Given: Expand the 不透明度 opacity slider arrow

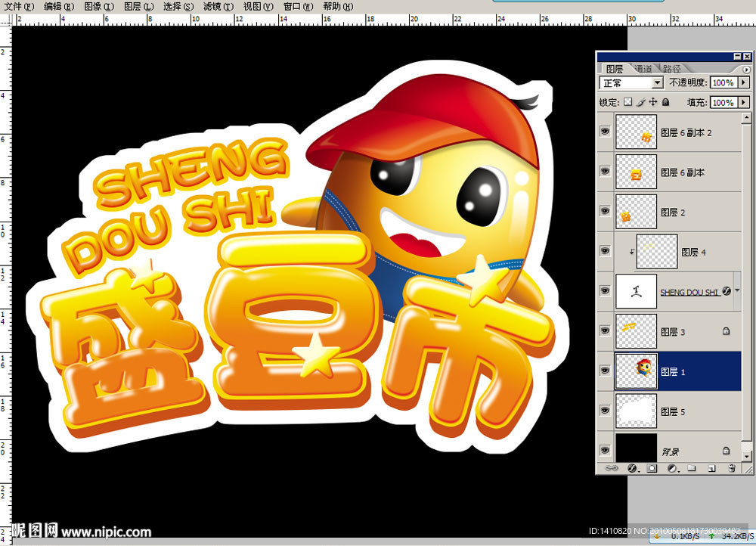Looking at the screenshot, I should (x=744, y=82).
